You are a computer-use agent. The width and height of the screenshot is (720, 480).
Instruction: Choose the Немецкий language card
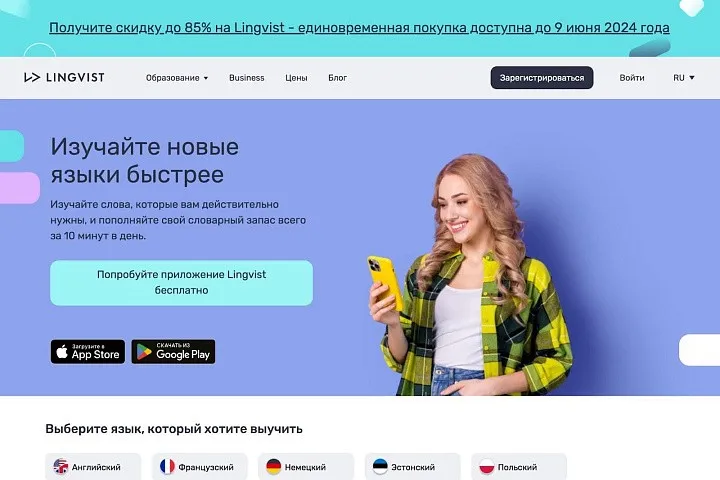(x=306, y=466)
